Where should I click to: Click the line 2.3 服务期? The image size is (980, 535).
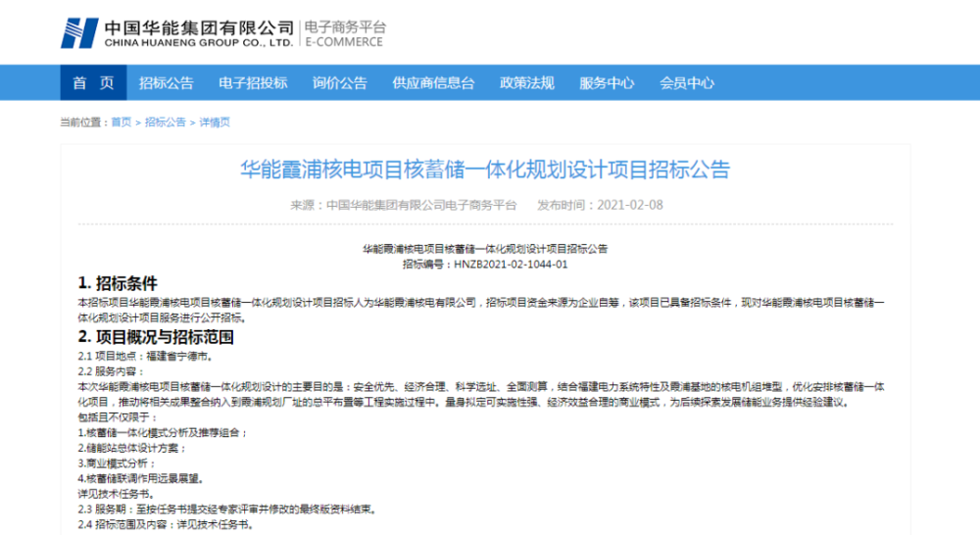point(228,510)
